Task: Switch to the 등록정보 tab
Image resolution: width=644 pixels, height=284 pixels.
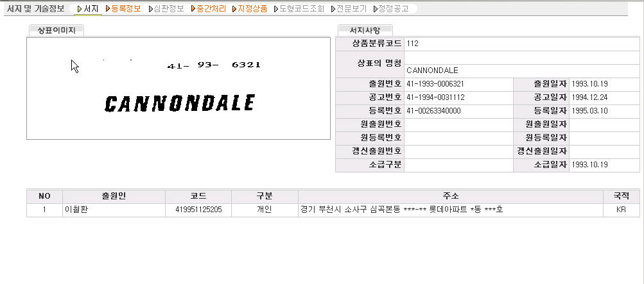Action: click(126, 8)
